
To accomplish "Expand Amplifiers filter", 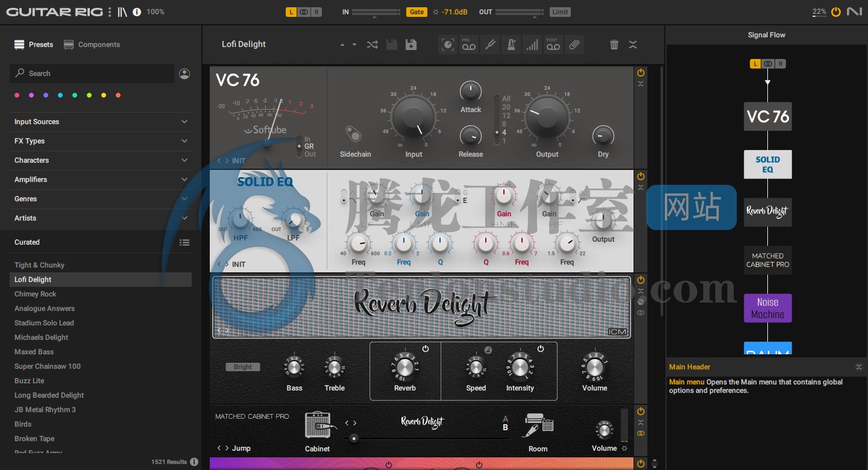I will coord(101,180).
